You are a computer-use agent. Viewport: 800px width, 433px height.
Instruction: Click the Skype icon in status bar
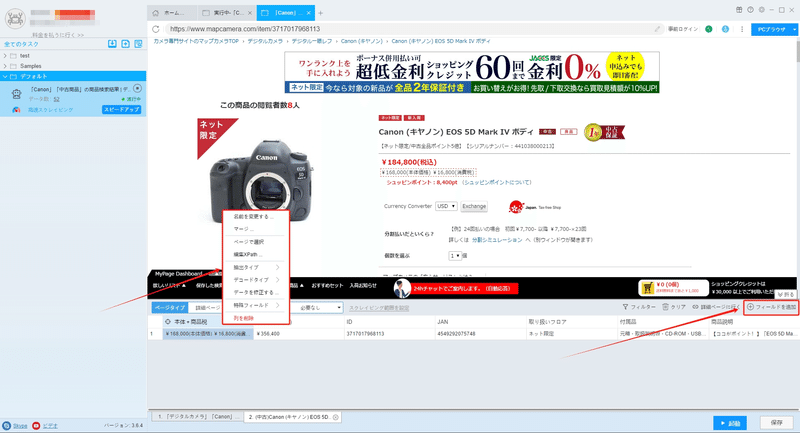[x=7, y=425]
